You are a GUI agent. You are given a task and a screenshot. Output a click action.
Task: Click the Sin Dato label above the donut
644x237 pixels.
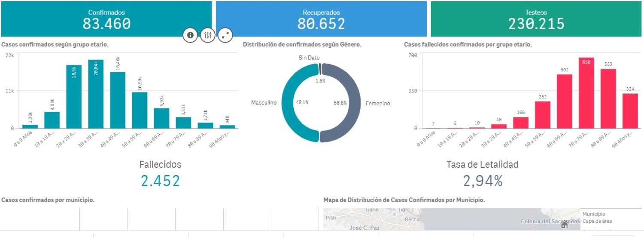pyautogui.click(x=309, y=58)
